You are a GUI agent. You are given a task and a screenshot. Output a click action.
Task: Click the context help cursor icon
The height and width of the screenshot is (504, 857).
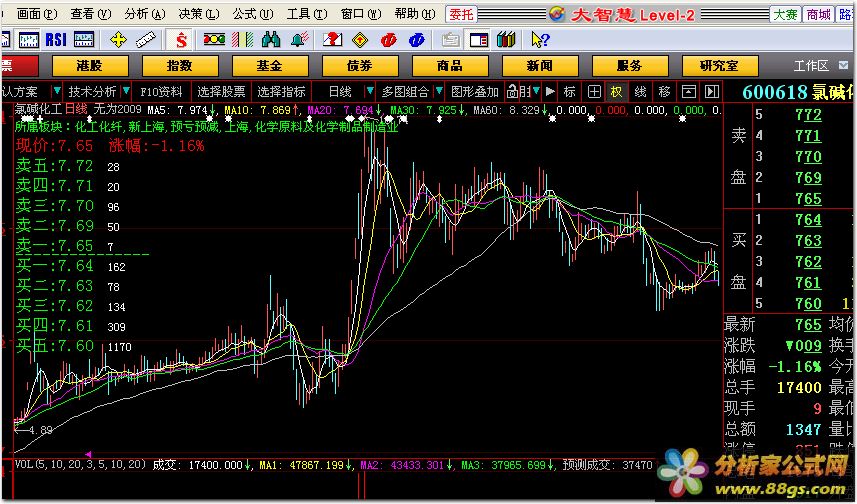540,40
